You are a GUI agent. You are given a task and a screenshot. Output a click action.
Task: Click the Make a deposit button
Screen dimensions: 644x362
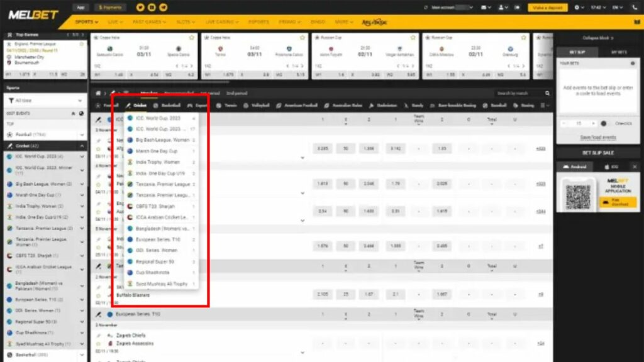(x=547, y=8)
